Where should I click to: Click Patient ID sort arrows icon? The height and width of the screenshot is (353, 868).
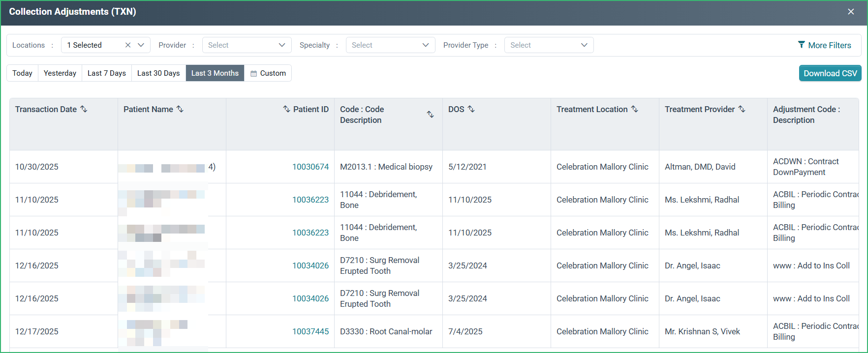286,109
